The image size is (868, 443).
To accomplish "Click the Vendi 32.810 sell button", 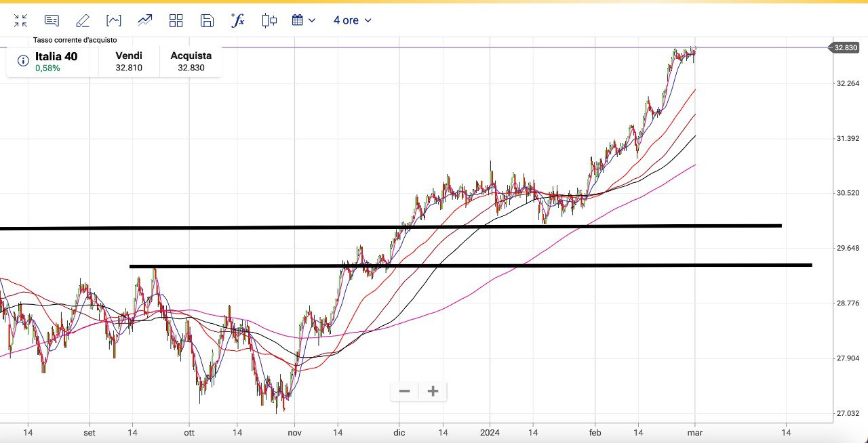I will pyautogui.click(x=129, y=62).
